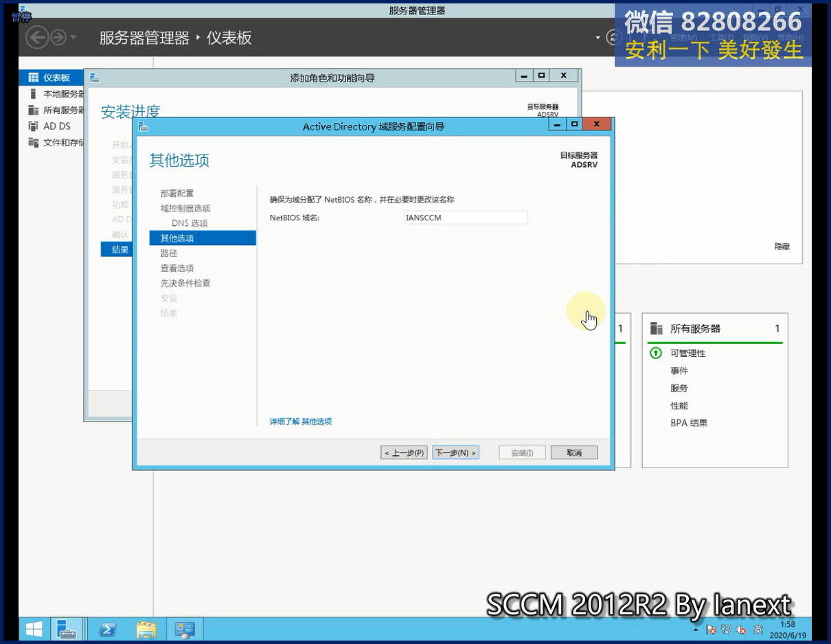Select the 确认 step in 添加角色和功能向导
Viewport: 831px width, 644px height.
click(120, 234)
